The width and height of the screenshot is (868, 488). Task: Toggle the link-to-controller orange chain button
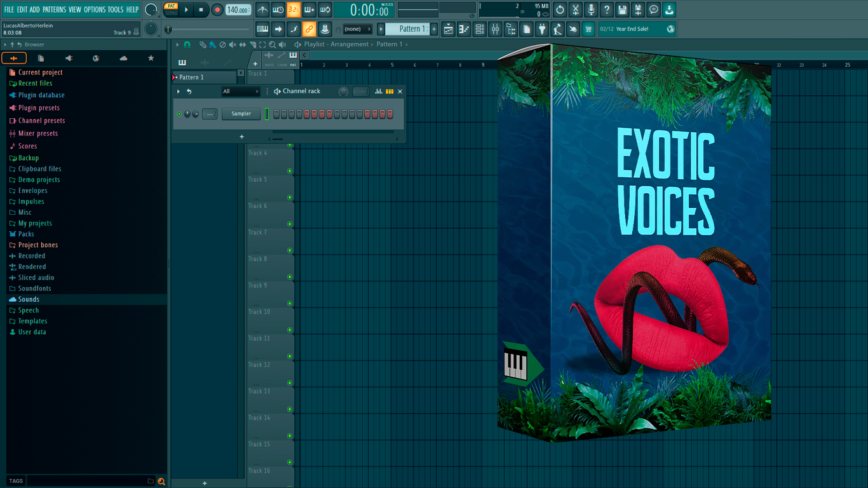pos(309,29)
